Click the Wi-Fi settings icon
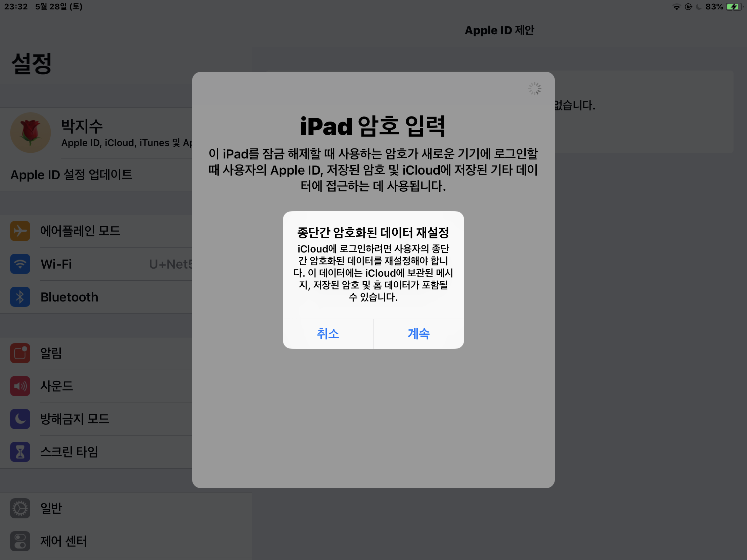This screenshot has height=560, width=747. point(20,264)
